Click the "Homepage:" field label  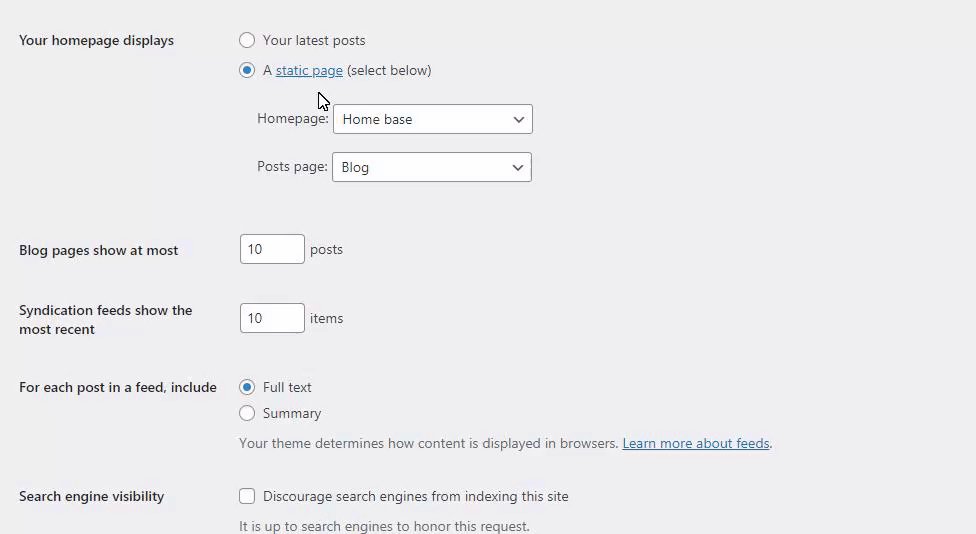(293, 118)
